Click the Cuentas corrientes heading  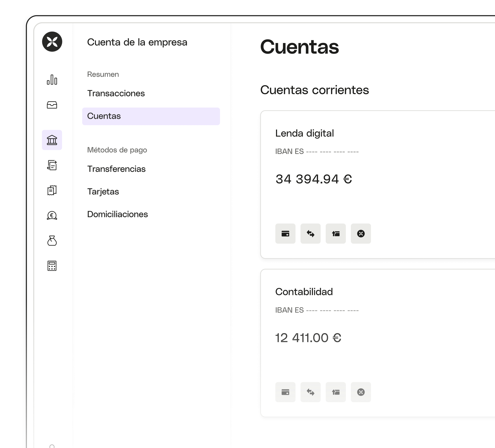tap(315, 90)
